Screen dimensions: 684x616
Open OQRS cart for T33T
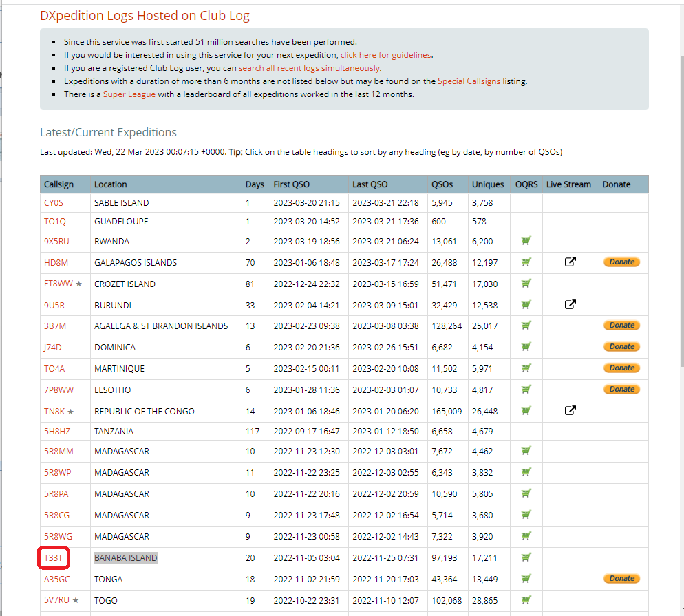coord(526,557)
